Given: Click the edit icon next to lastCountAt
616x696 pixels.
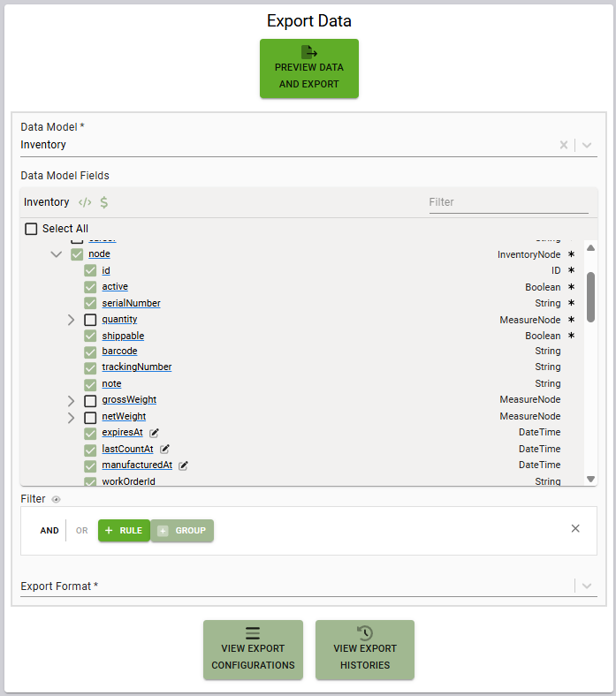Looking at the screenshot, I should coord(164,449).
